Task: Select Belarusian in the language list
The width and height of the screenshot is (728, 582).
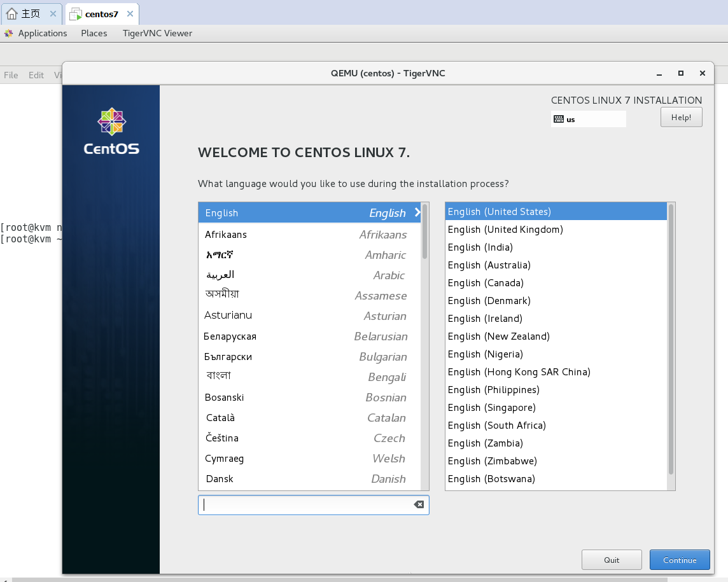Action: [310, 336]
